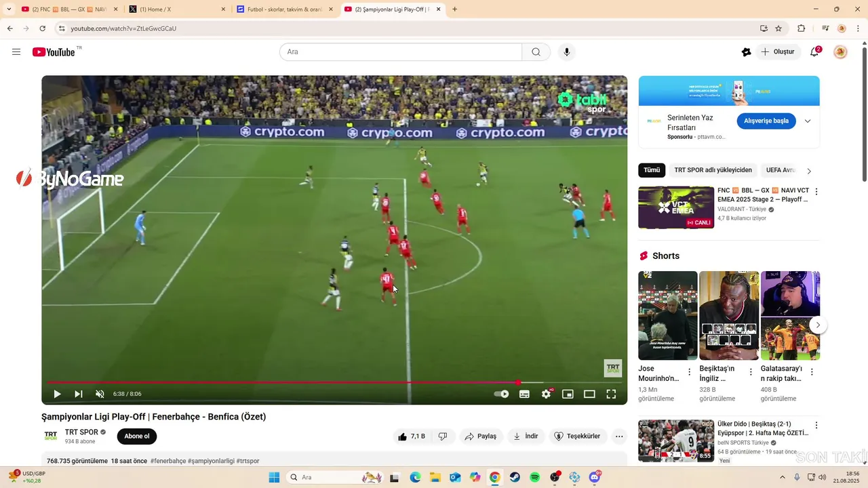Viewport: 868px width, 488px height.
Task: Click the Teşekkürler thanks button
Action: (x=578, y=436)
